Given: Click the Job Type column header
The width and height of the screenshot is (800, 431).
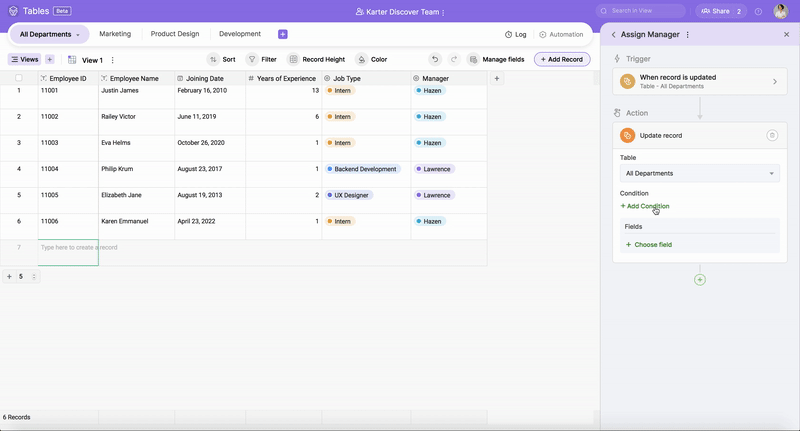Looking at the screenshot, I should click(366, 79).
